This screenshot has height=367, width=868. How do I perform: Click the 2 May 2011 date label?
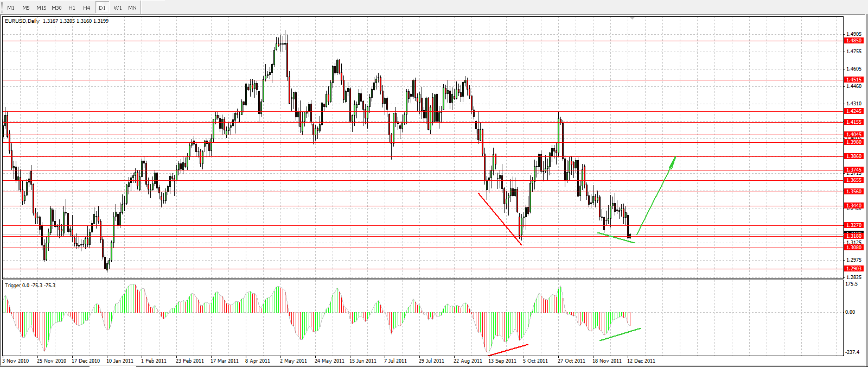293,361
